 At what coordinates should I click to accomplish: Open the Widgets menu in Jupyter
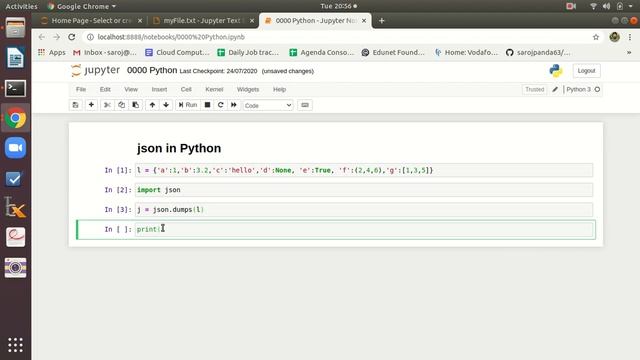(x=248, y=89)
